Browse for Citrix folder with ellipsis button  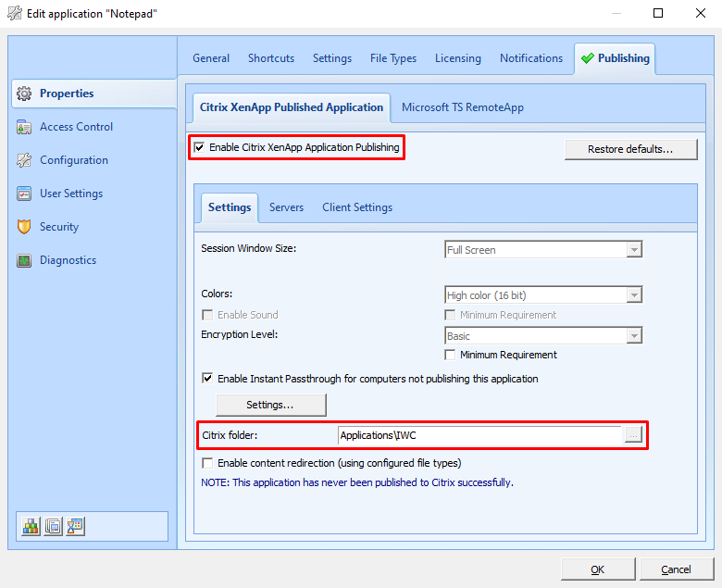pyautogui.click(x=633, y=434)
